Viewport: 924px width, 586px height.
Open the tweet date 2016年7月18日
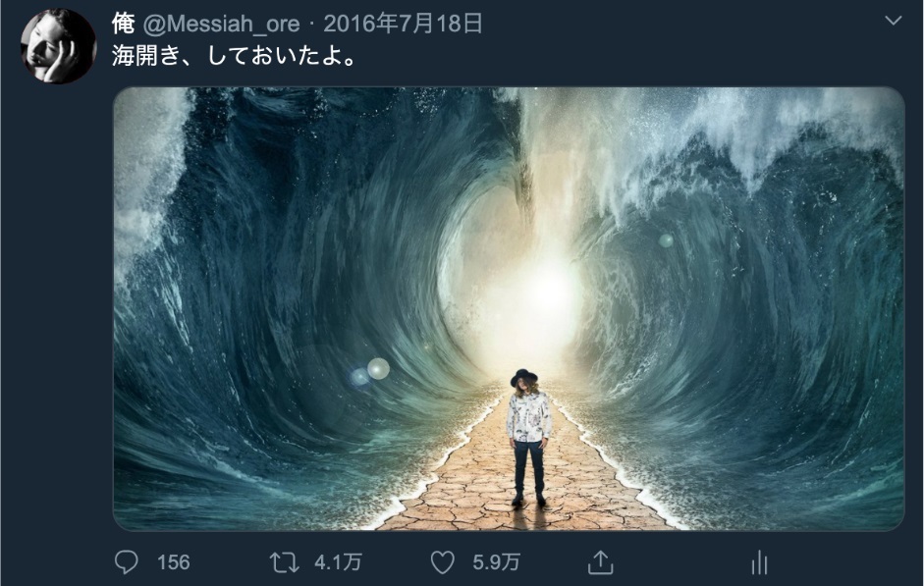[403, 25]
